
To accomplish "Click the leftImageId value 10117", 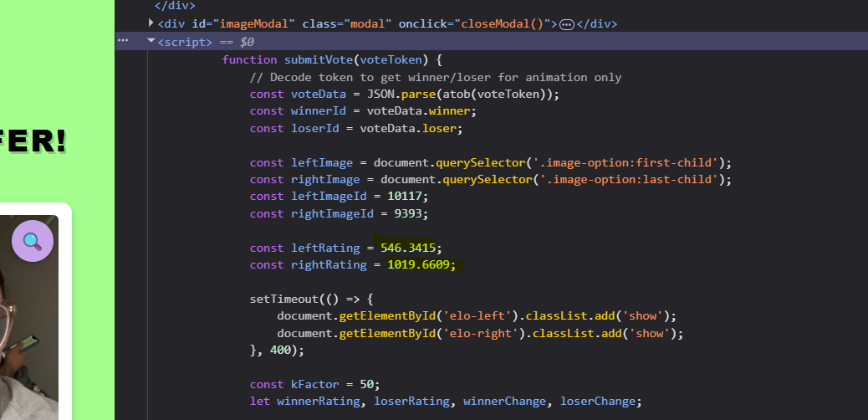I will [407, 196].
